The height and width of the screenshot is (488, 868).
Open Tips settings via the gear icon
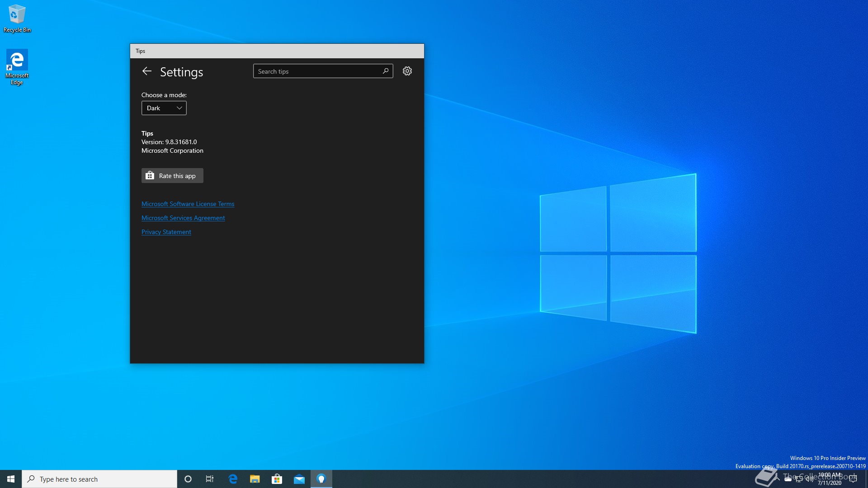[x=407, y=71]
